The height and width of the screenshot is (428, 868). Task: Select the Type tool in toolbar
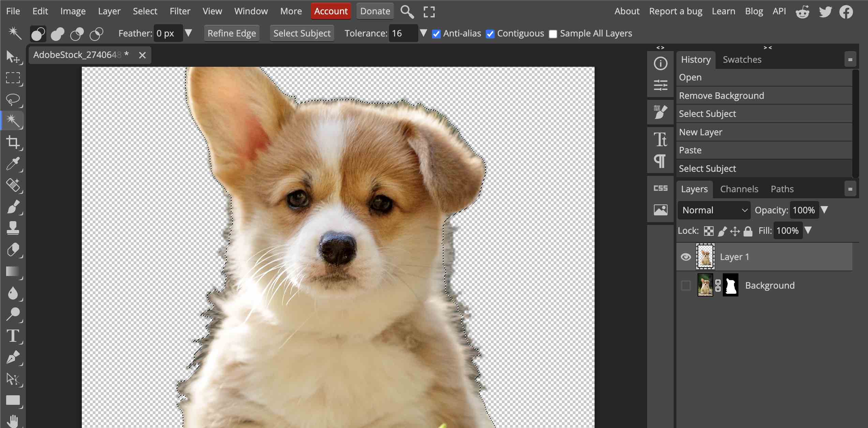tap(13, 336)
